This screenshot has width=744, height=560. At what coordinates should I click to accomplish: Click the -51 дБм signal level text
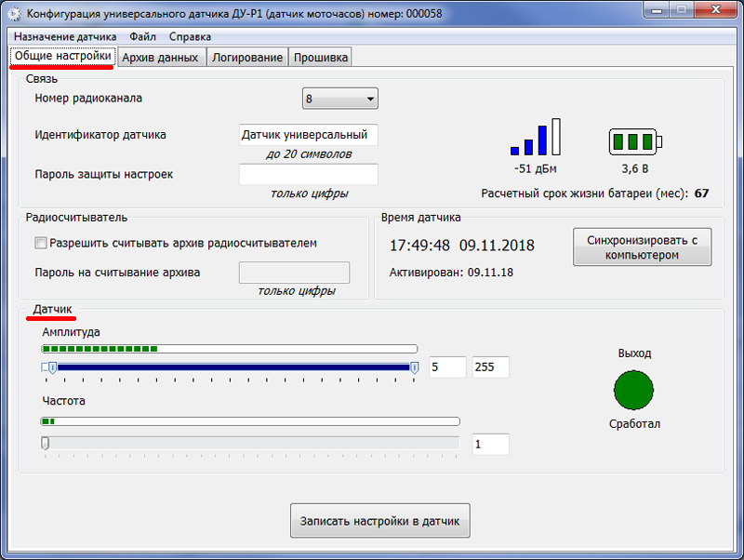[536, 169]
